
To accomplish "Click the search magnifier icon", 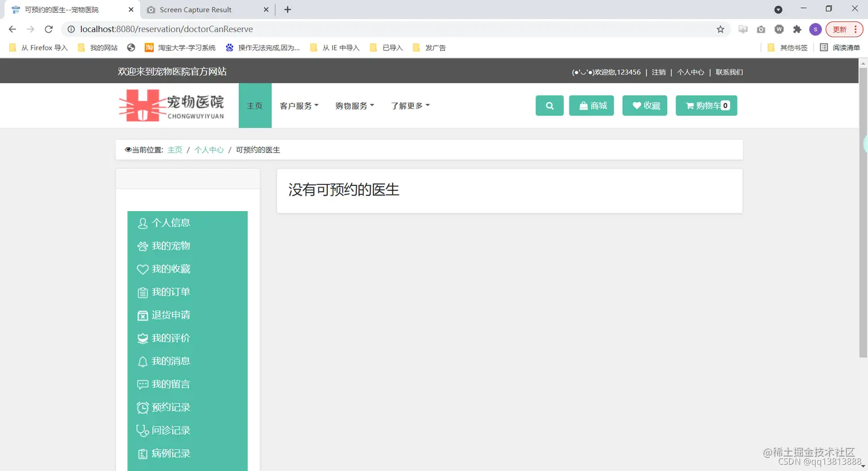I will pyautogui.click(x=549, y=106).
